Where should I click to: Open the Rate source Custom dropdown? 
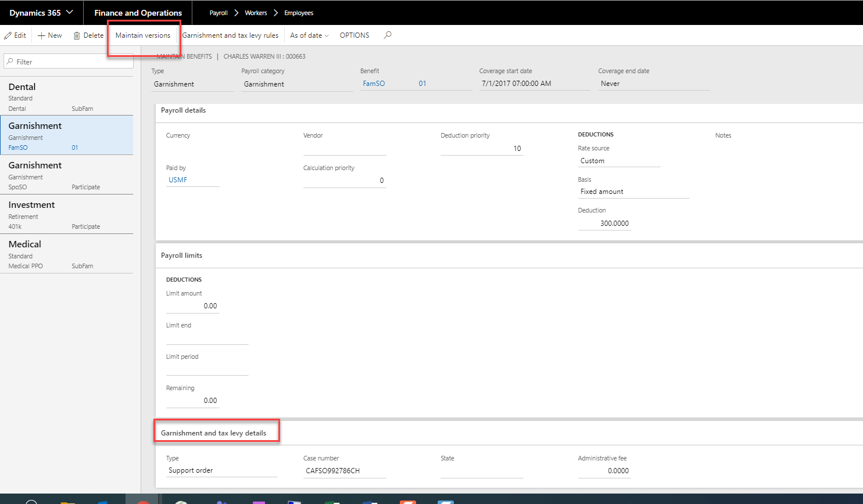619,161
